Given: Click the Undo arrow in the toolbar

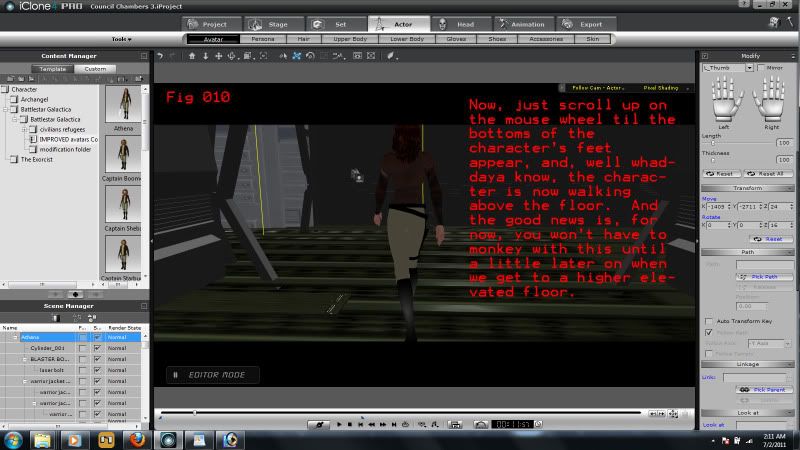Looking at the screenshot, I should (160, 56).
